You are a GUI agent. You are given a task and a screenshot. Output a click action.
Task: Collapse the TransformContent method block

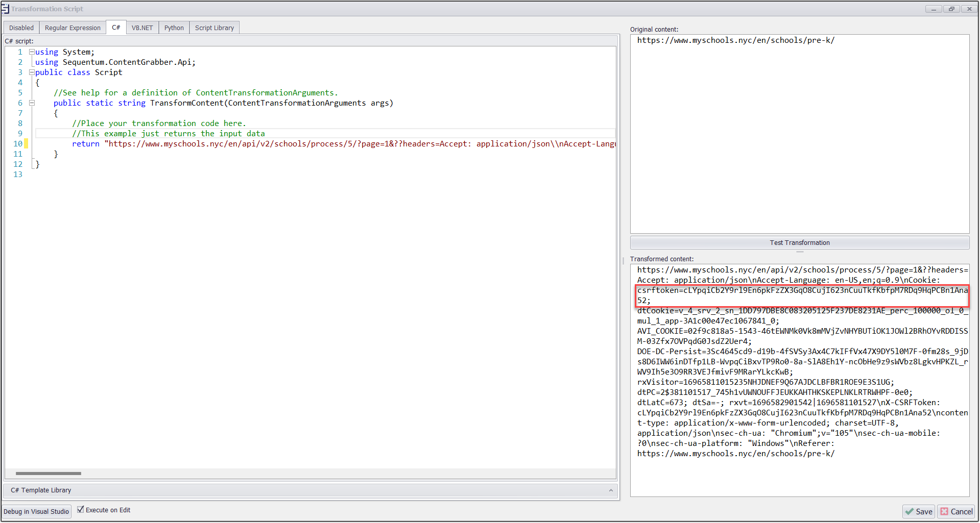click(32, 103)
